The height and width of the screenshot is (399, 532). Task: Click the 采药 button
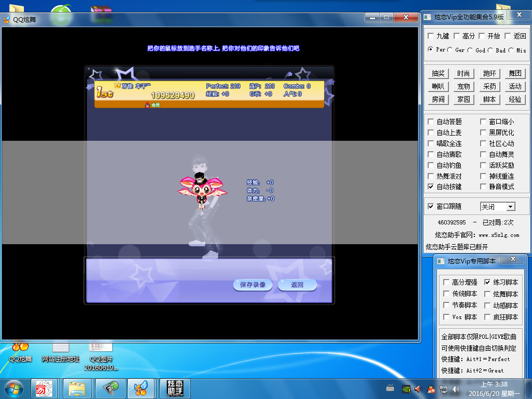click(489, 86)
